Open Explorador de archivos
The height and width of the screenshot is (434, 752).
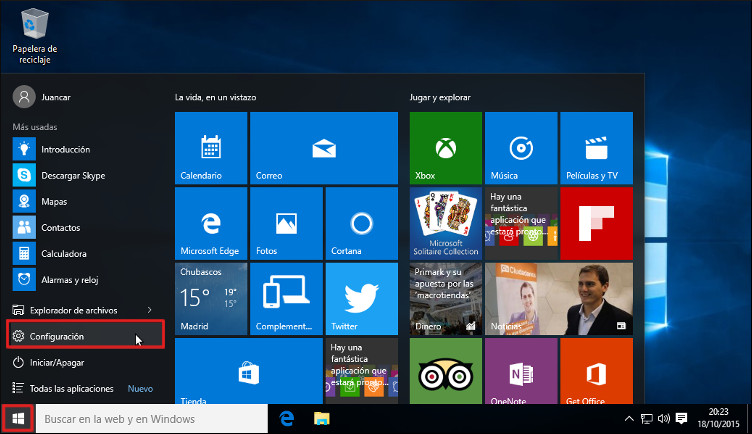click(73, 310)
